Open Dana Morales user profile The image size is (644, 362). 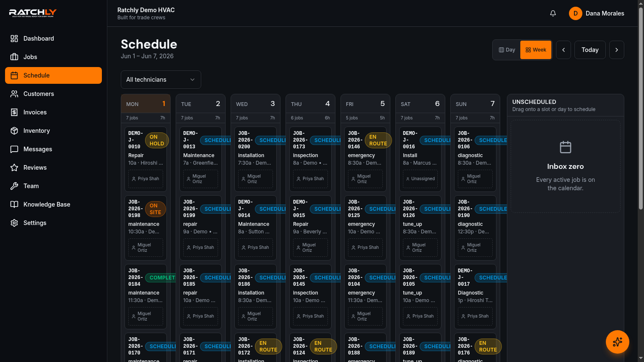coord(597,13)
